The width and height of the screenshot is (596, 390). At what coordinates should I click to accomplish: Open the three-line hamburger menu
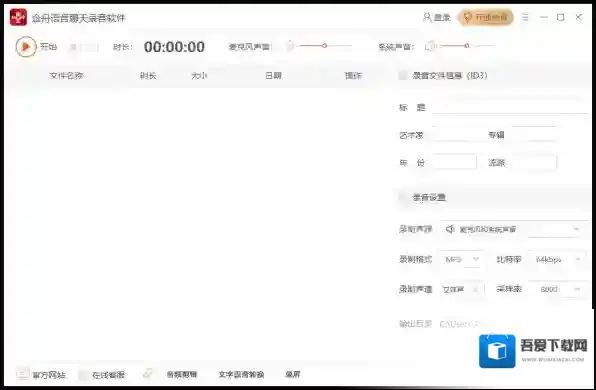525,17
